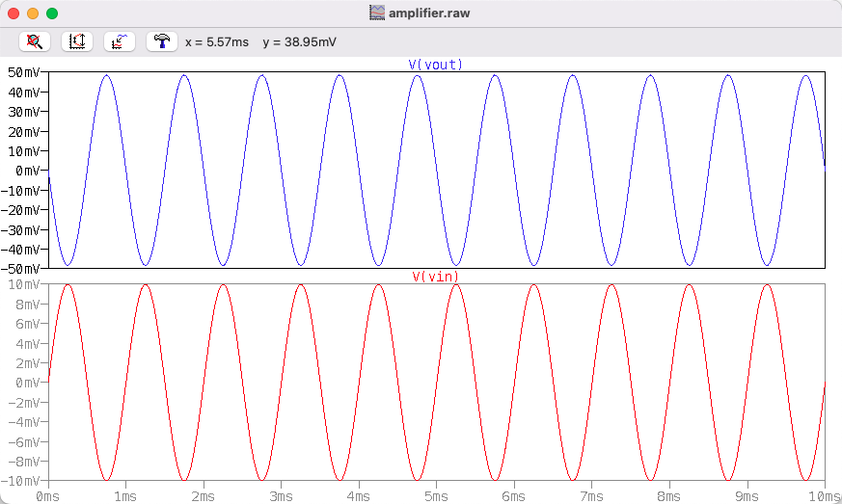Click the 0ms label on time axis

coord(48,496)
